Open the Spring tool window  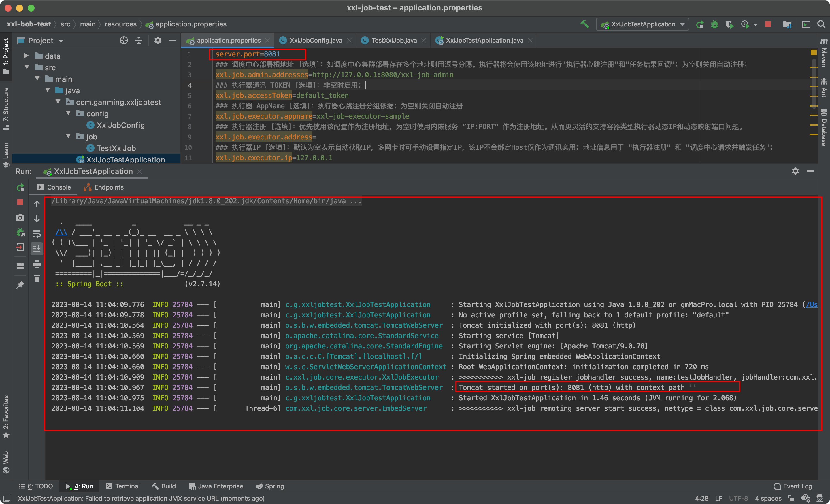[270, 486]
